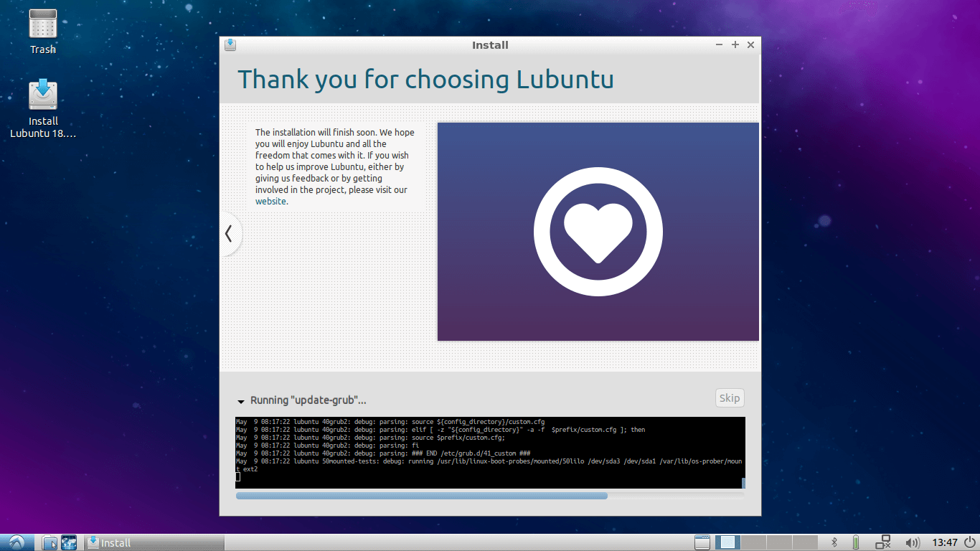Launch Install Lubuntu 18 desktop shortcut
The image size is (980, 551).
pos(42,95)
